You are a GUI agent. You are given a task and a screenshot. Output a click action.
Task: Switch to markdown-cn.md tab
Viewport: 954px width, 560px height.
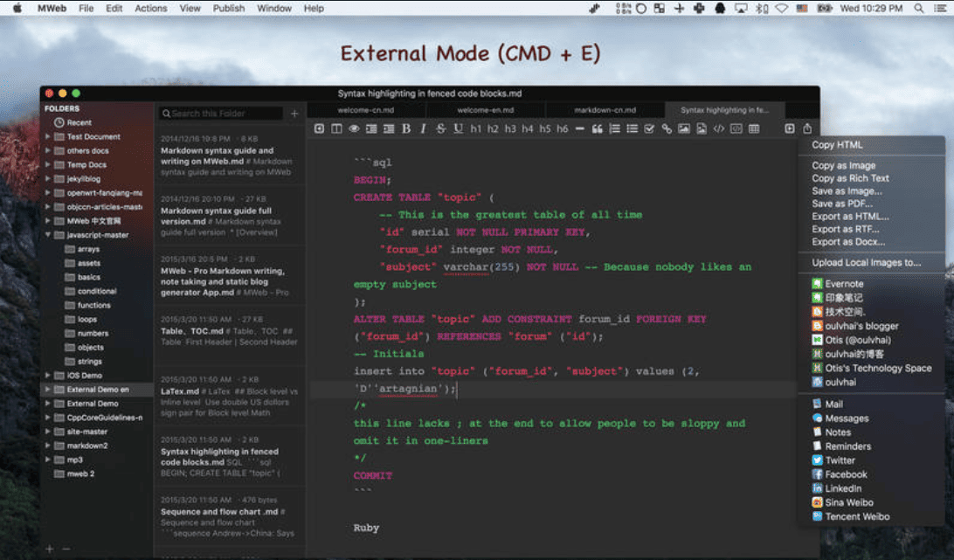tap(605, 110)
